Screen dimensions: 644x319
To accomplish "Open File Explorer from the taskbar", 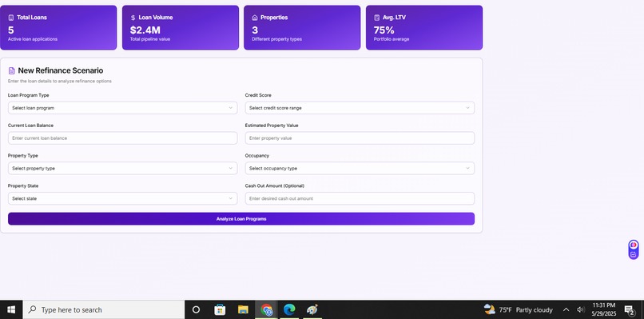I will click(243, 309).
